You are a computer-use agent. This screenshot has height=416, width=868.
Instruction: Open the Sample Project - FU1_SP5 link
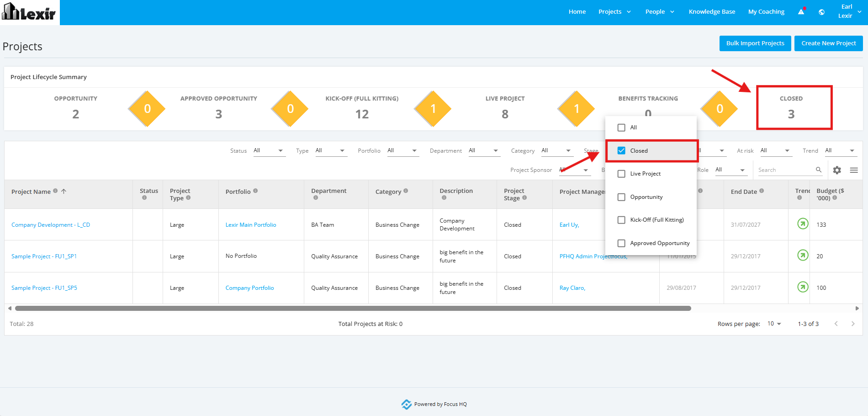pyautogui.click(x=44, y=288)
